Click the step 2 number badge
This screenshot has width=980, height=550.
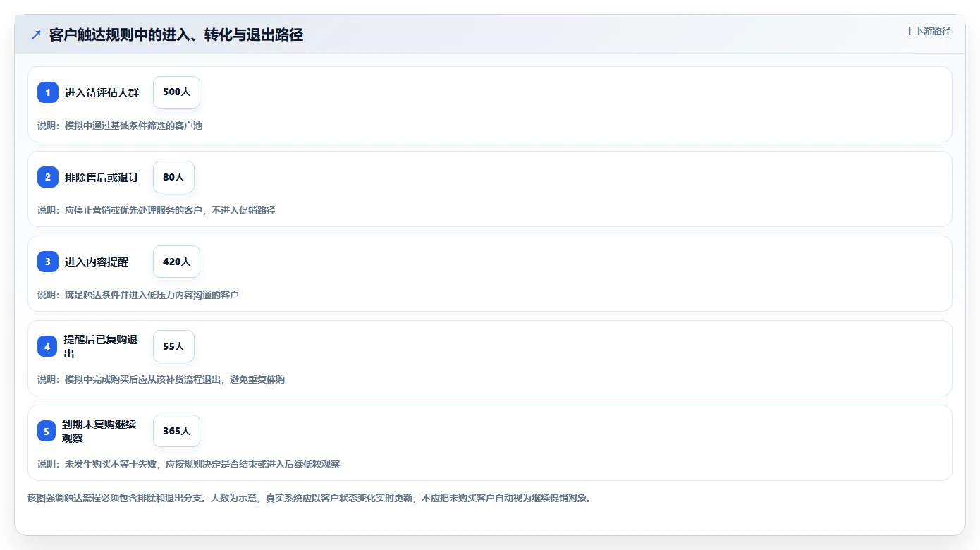click(x=48, y=177)
